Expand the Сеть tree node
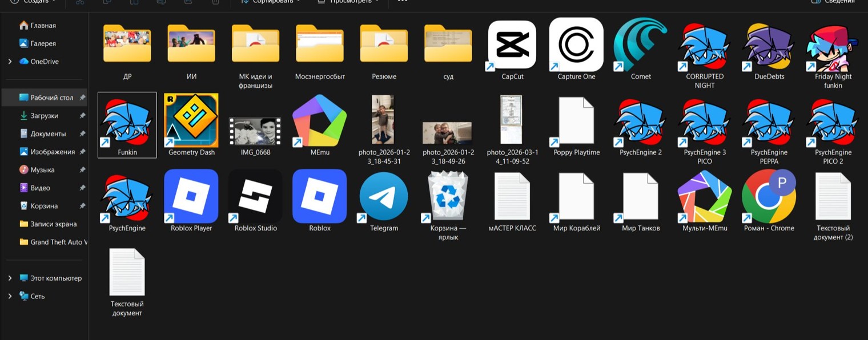Screen dimensions: 868x340 pyautogui.click(x=10, y=296)
